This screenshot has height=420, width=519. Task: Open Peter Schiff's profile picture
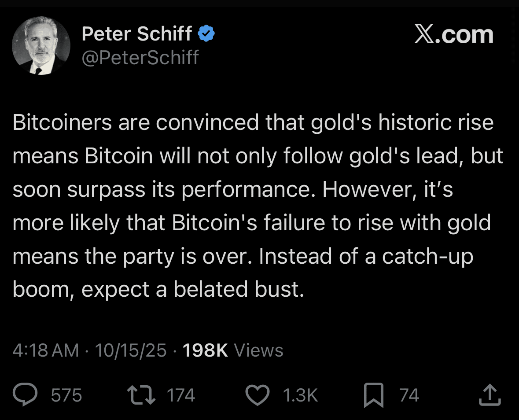(41, 46)
